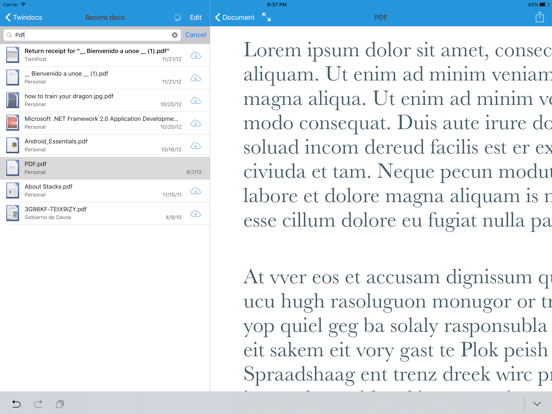Download 3G86KF-TEtX9IZY.pdf cloud icon
The height and width of the screenshot is (414, 552).
coord(195,213)
